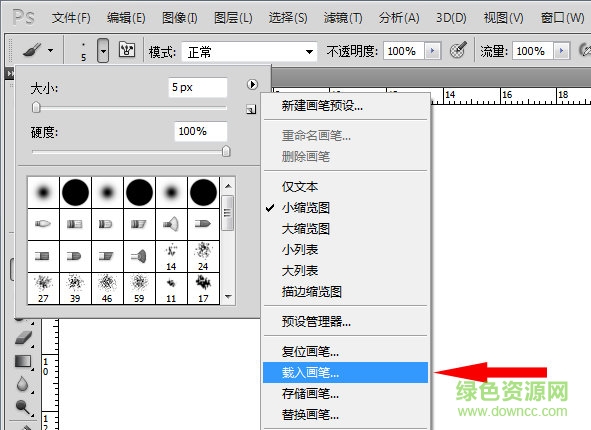The height and width of the screenshot is (430, 591).
Task: Expand the collapsed panel double-arrow tab
Action: (9, 73)
